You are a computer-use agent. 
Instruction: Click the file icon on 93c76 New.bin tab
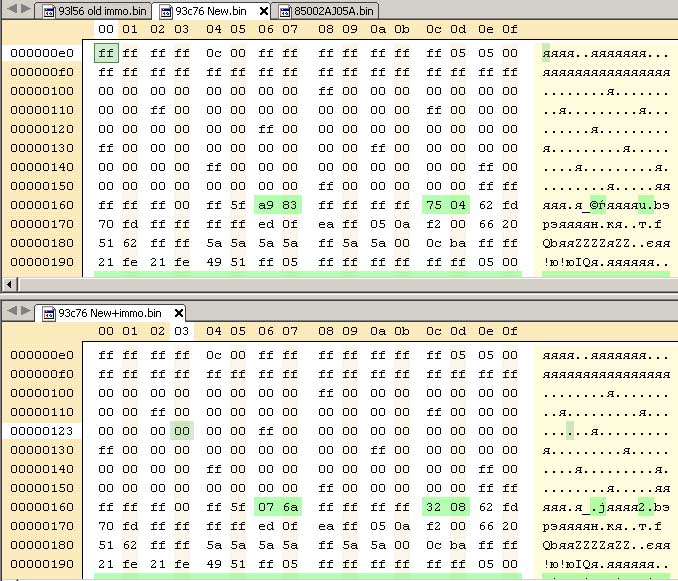(x=164, y=12)
